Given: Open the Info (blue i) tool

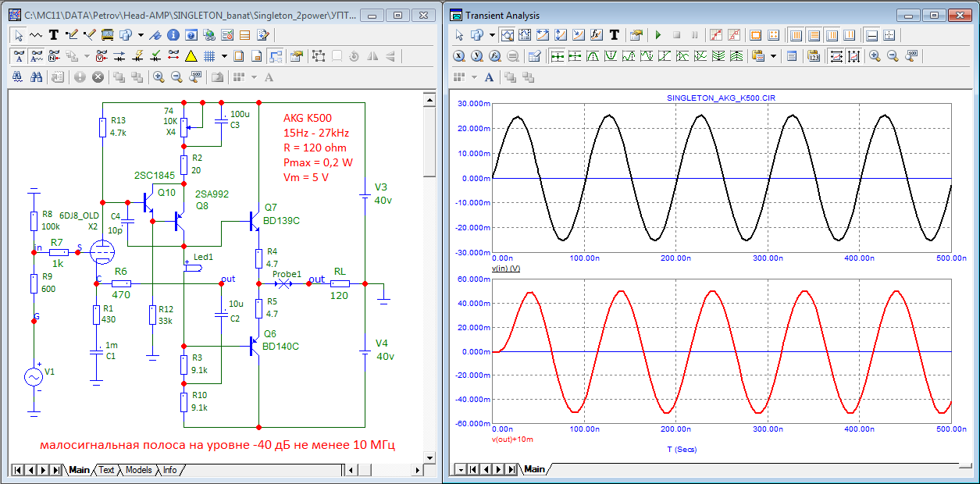Looking at the screenshot, I should click(x=173, y=35).
